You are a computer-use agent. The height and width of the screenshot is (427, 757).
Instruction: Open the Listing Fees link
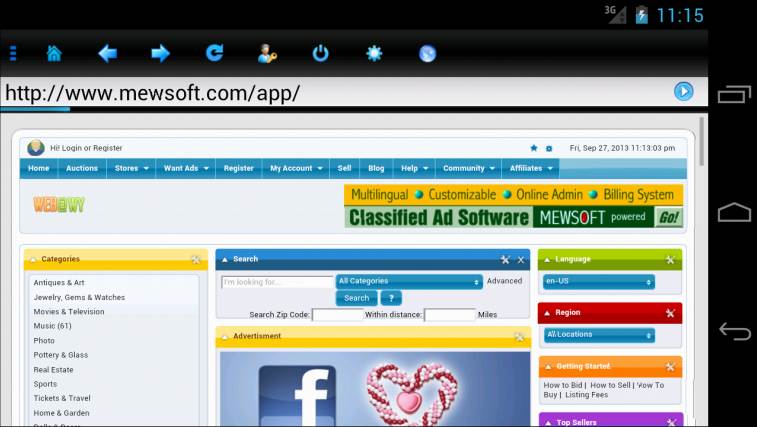point(587,395)
